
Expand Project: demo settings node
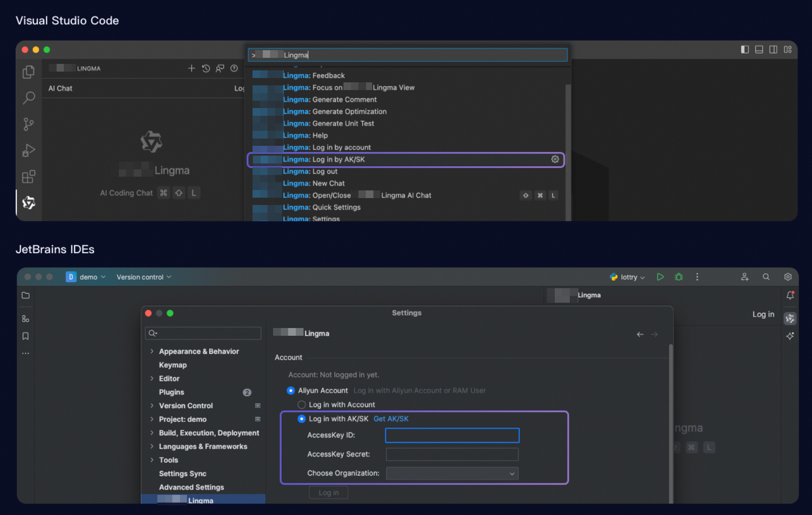click(152, 419)
